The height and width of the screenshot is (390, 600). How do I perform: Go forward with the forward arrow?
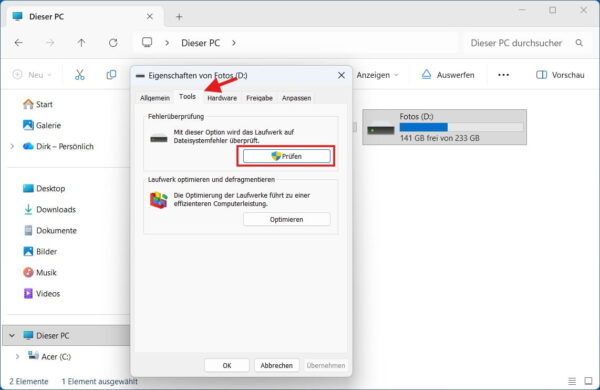point(50,43)
